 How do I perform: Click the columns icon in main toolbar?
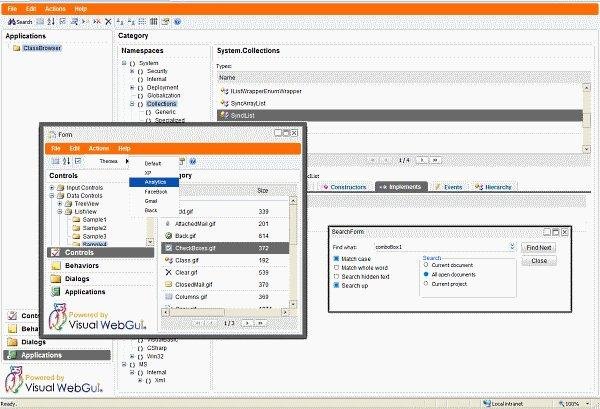pyautogui.click(x=154, y=22)
